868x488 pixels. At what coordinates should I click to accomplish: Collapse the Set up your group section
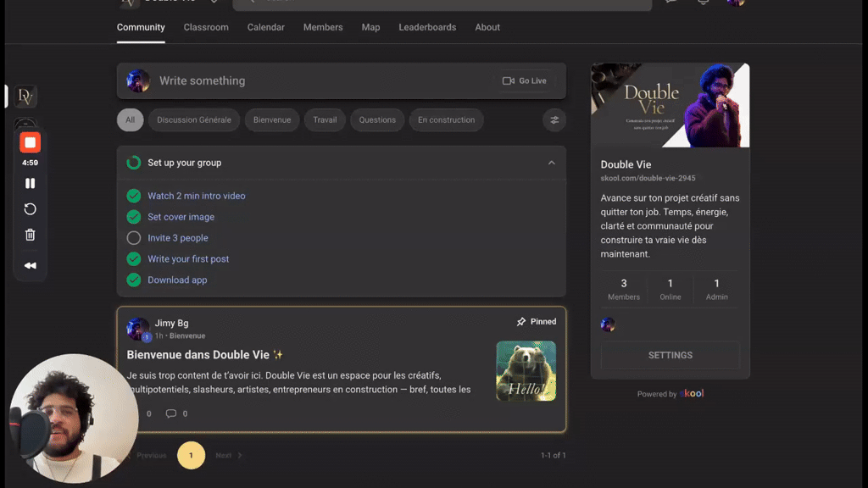click(551, 163)
